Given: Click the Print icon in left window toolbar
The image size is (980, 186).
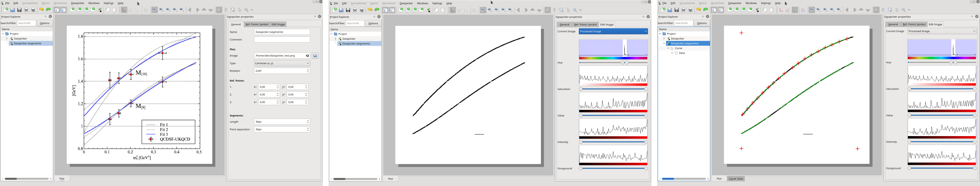Looking at the screenshot, I should [26, 10].
